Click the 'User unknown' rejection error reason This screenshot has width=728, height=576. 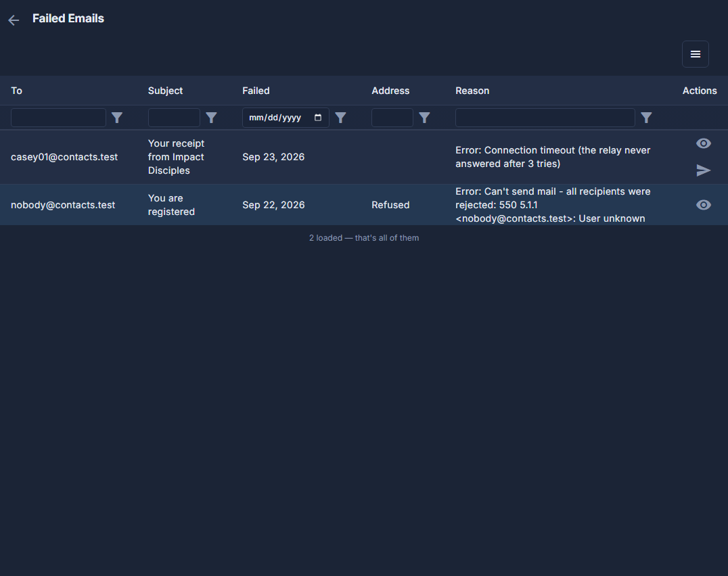[553, 205]
